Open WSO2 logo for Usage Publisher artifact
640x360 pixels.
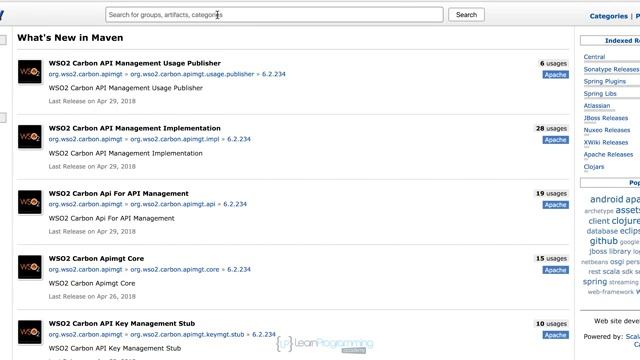pos(29,71)
